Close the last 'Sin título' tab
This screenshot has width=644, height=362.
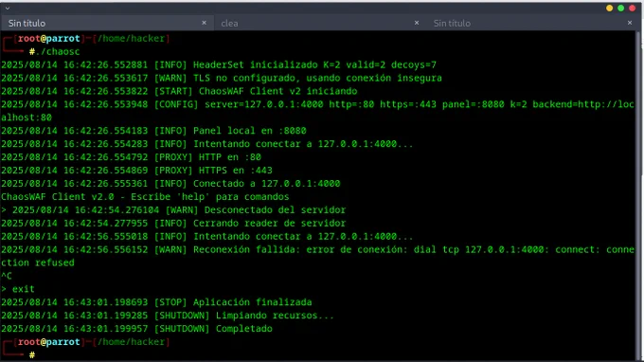click(630, 23)
